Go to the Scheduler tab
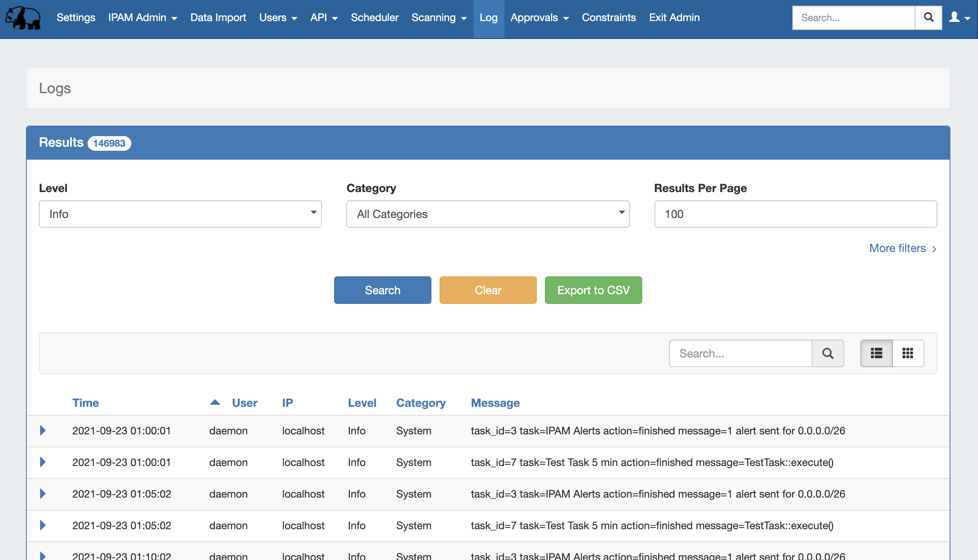This screenshot has height=560, width=978. 374,18
